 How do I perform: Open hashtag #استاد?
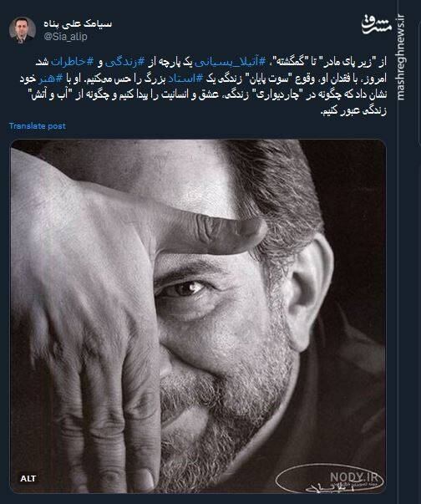[x=185, y=79]
